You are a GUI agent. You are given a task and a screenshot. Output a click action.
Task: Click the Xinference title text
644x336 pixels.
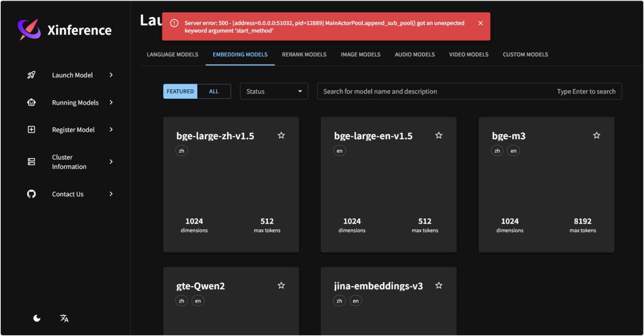click(79, 30)
